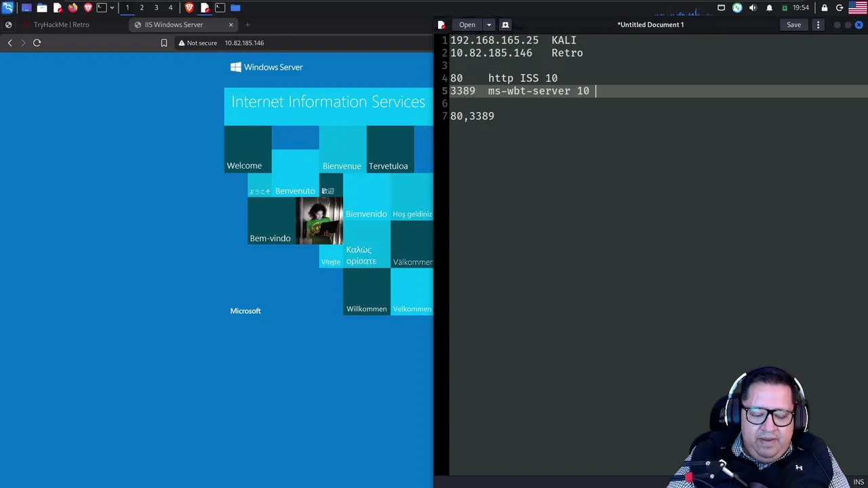Launch the text editor panel launcher

click(x=58, y=7)
